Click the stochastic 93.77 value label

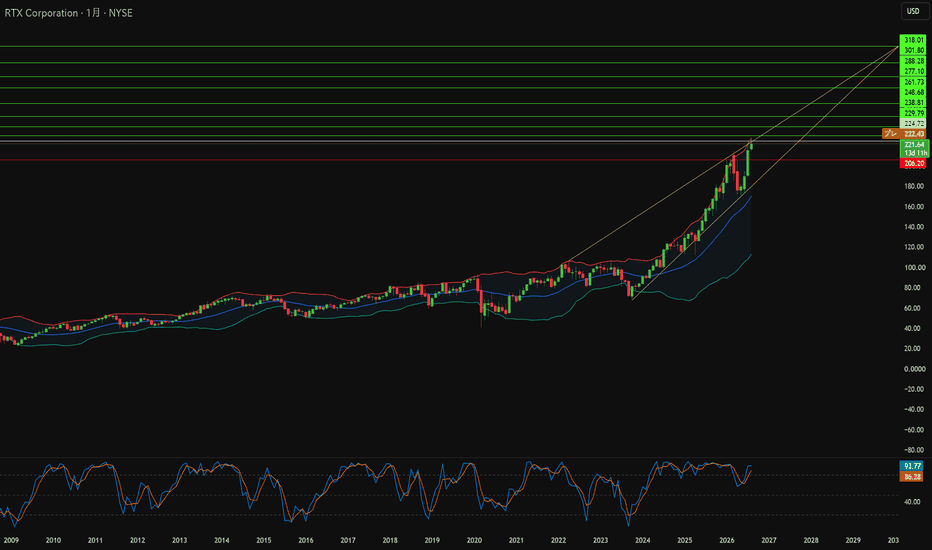[912, 466]
